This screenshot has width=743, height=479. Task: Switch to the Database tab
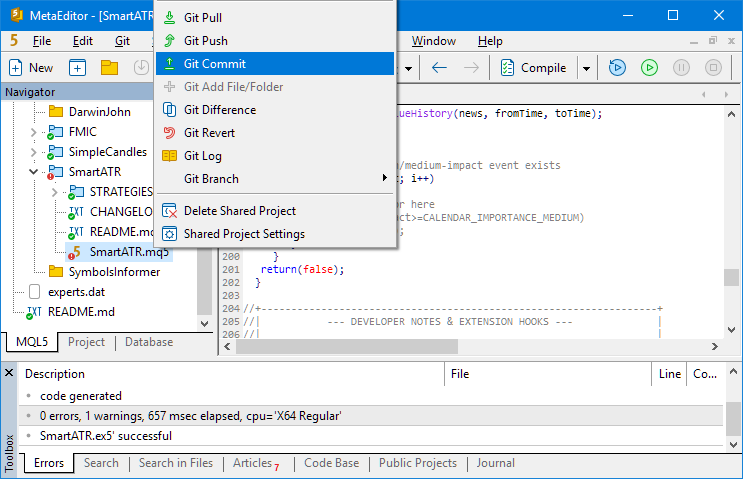pos(149,342)
